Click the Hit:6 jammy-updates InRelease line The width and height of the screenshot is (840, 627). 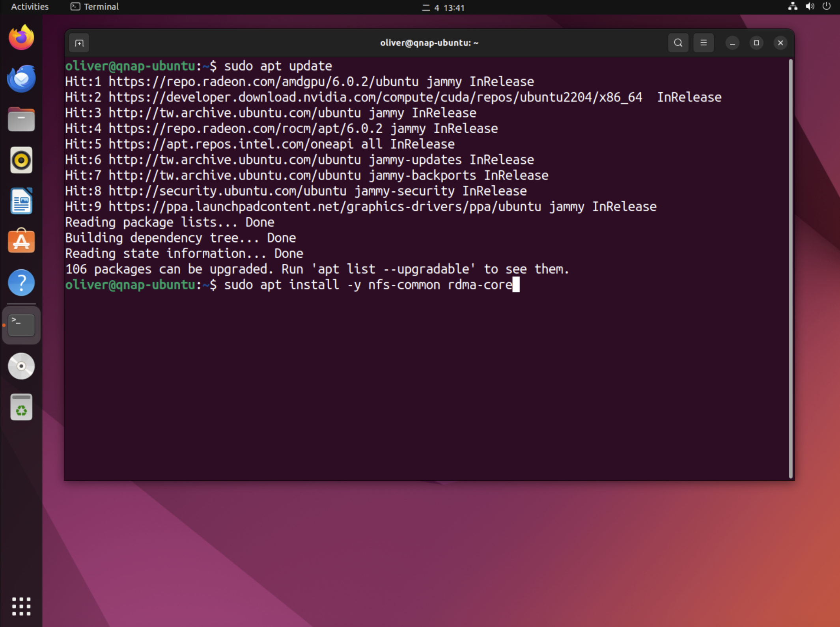coord(300,160)
